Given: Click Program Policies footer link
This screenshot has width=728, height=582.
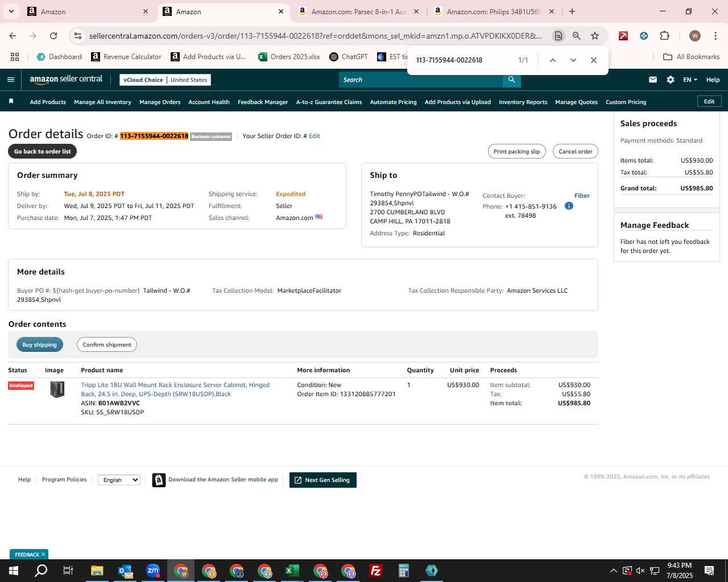Looking at the screenshot, I should tap(64, 480).
